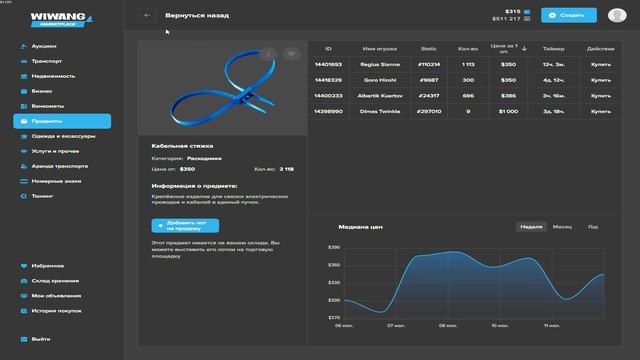The height and width of the screenshot is (360, 640).
Task: Go to the Бизнес section
Action: [x=42, y=91]
